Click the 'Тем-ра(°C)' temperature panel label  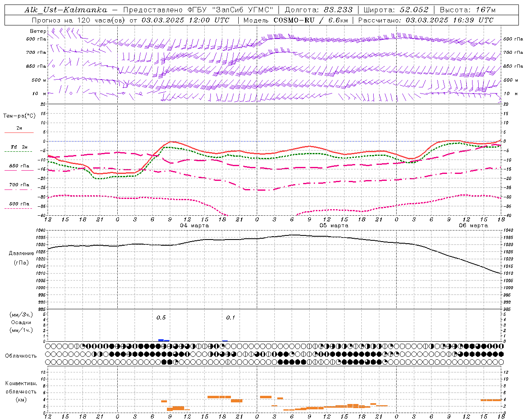pyautogui.click(x=19, y=116)
